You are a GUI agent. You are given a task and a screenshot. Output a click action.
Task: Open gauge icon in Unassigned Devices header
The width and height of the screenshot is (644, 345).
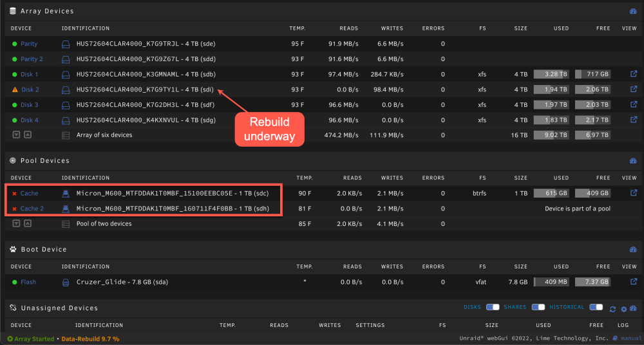pos(633,309)
